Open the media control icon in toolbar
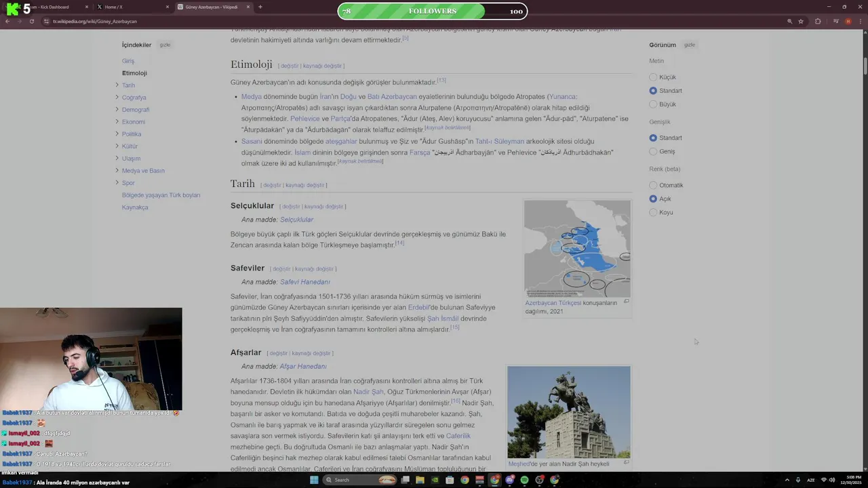868x488 pixels. pos(835,21)
